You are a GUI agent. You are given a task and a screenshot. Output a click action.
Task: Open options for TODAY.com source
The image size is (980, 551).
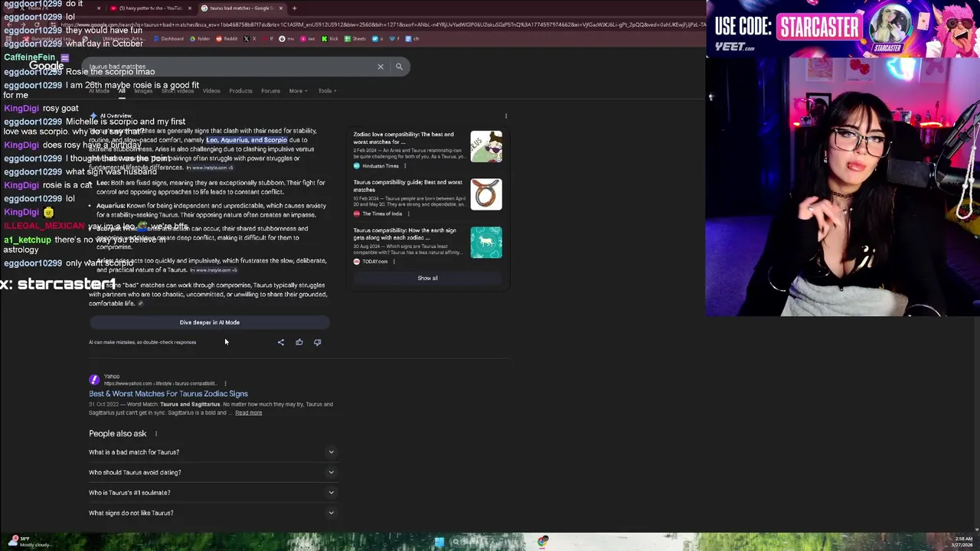(394, 262)
